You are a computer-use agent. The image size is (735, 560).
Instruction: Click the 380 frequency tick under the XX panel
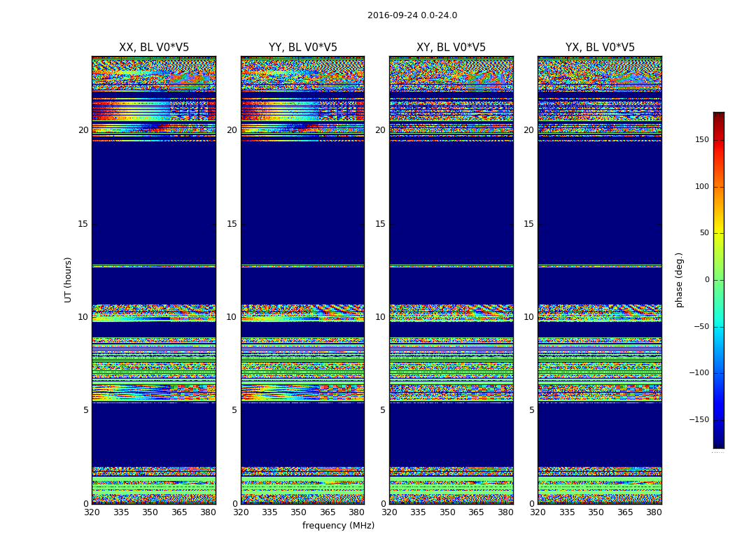(x=208, y=512)
